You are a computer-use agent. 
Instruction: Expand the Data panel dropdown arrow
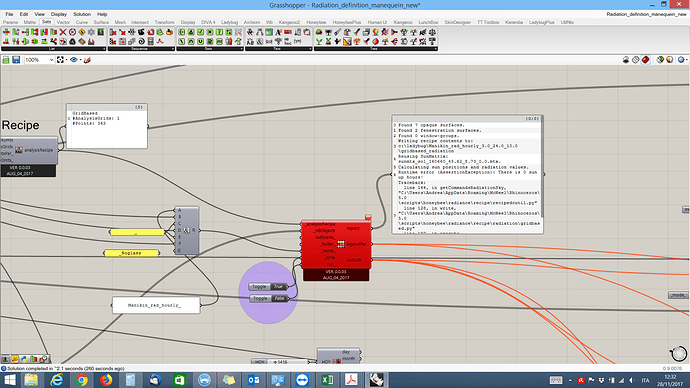coord(242,49)
